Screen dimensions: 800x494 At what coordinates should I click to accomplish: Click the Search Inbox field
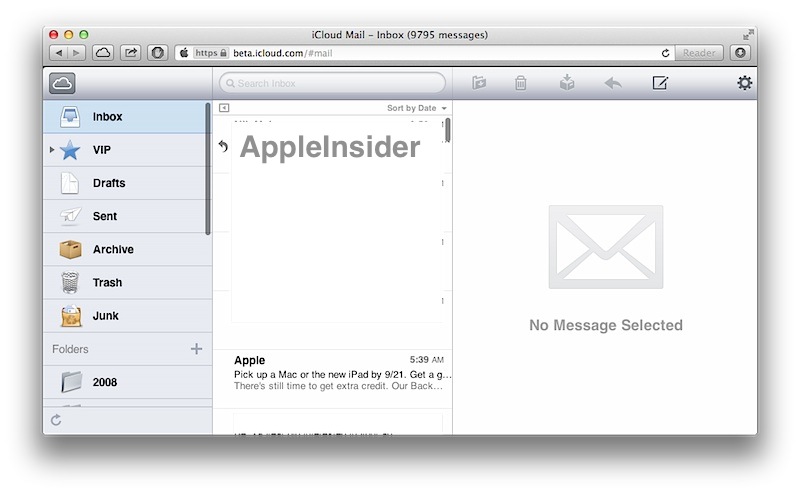tap(332, 83)
